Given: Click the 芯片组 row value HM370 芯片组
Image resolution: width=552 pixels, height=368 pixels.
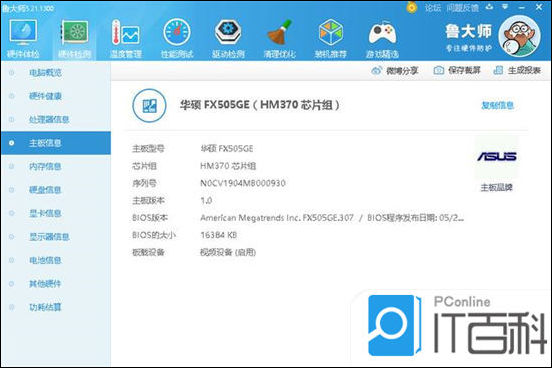Looking at the screenshot, I should click(x=228, y=166).
